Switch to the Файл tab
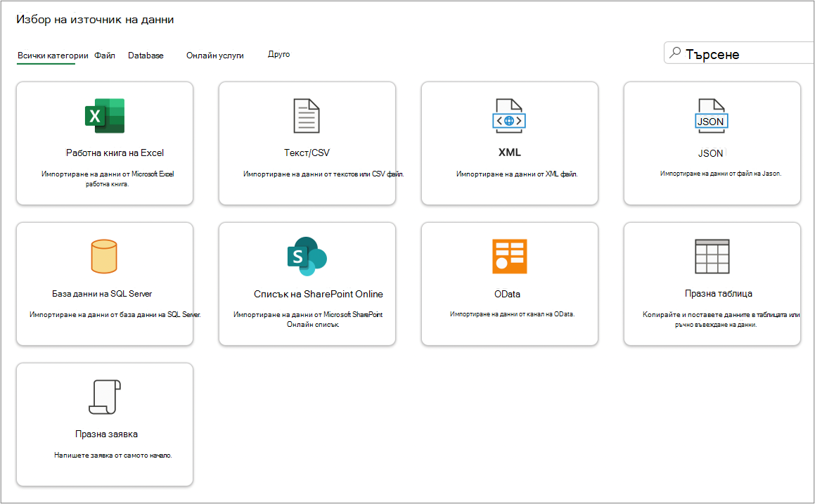The image size is (815, 504). [x=105, y=55]
